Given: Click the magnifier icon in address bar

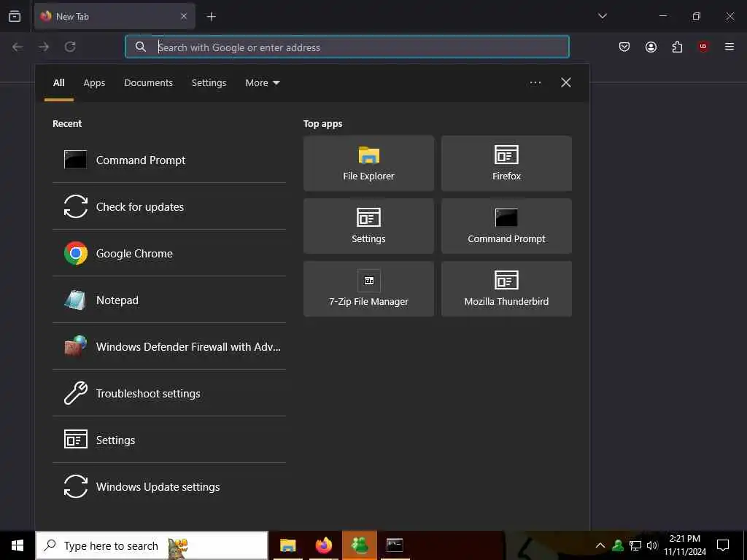Looking at the screenshot, I should (x=141, y=47).
